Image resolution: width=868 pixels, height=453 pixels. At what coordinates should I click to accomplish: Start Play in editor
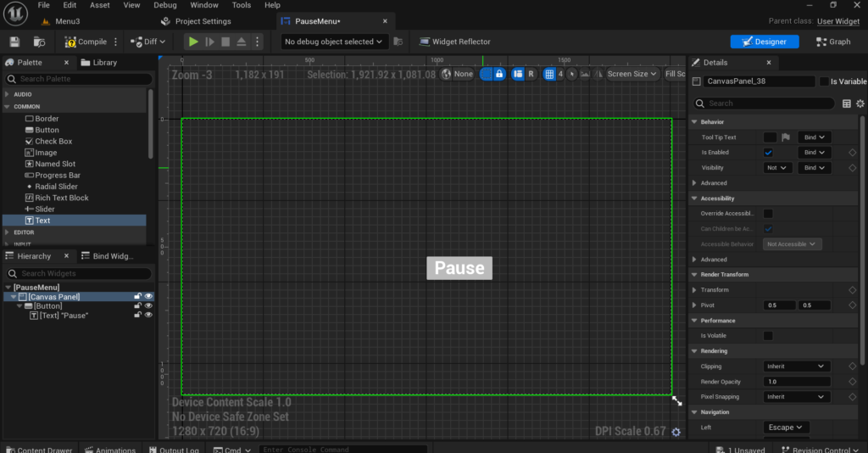(x=193, y=42)
